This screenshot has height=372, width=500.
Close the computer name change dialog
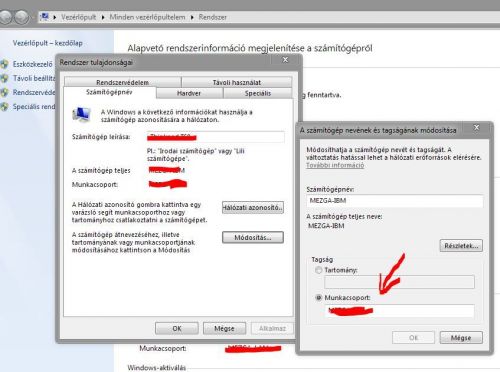476,127
